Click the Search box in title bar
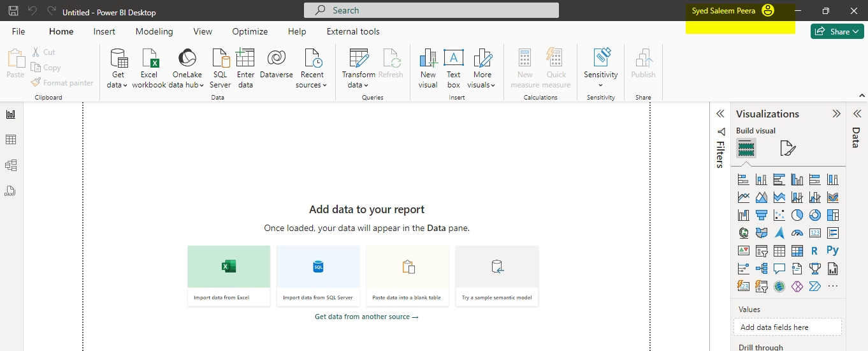This screenshot has height=351, width=868. click(x=431, y=10)
